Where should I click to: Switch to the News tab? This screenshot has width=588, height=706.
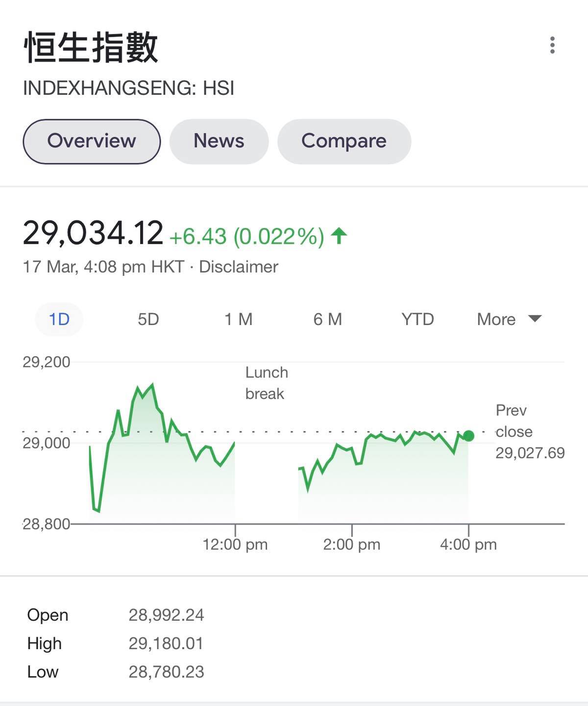[219, 141]
